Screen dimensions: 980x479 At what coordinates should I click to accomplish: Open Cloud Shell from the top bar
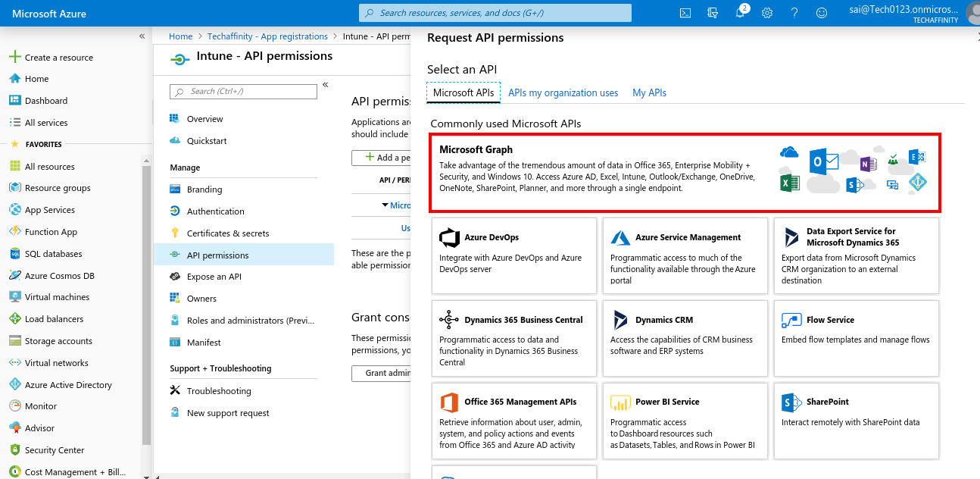tap(685, 13)
